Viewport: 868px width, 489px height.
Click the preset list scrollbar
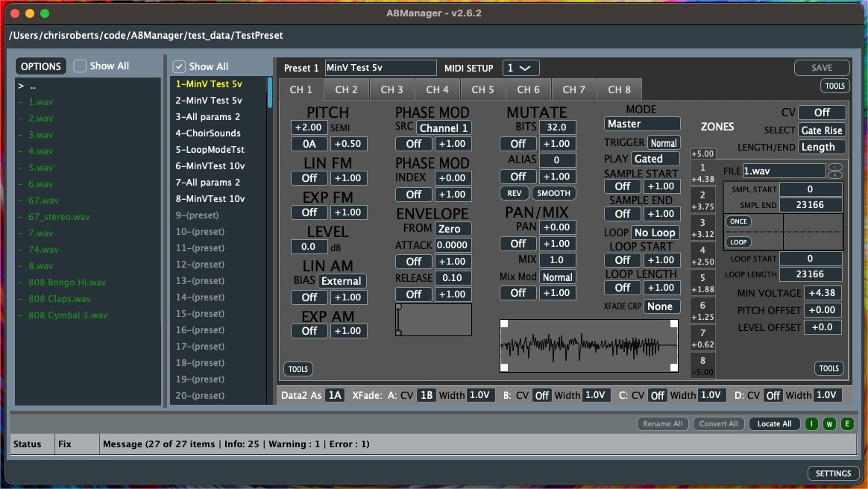click(x=270, y=93)
